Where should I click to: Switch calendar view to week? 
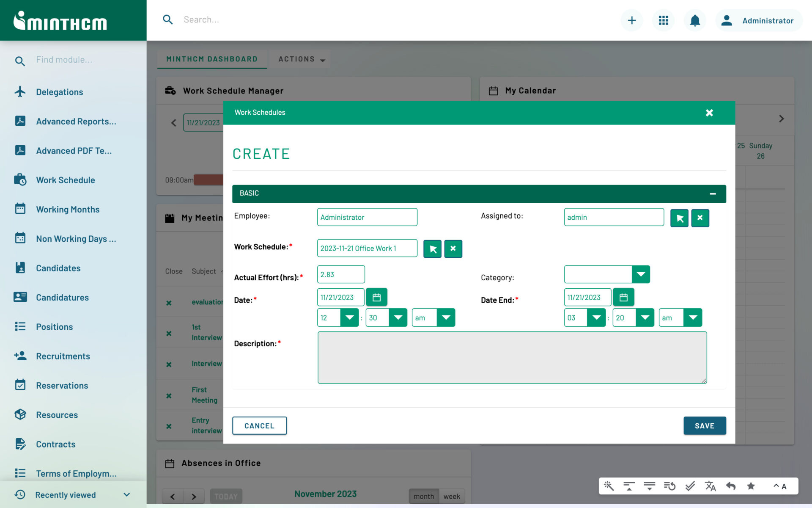pyautogui.click(x=452, y=496)
